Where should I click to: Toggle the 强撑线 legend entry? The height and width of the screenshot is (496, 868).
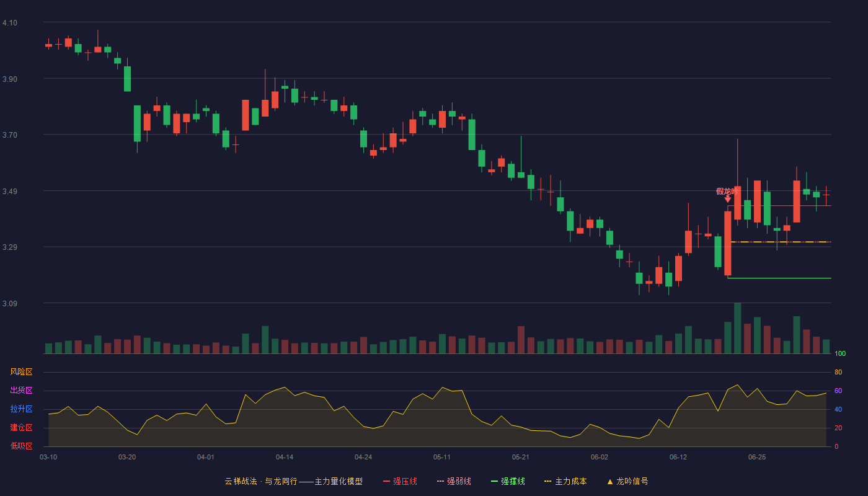[508, 481]
